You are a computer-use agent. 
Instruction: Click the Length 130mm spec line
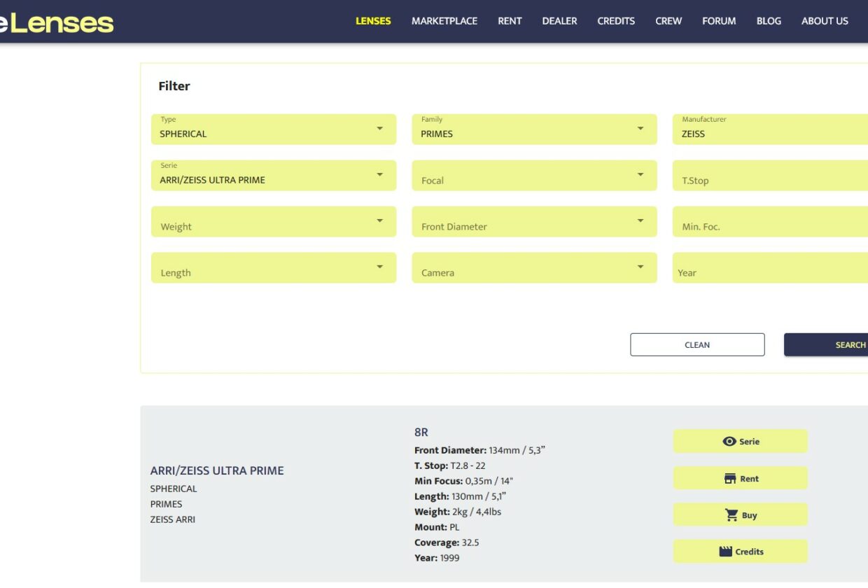[460, 496]
